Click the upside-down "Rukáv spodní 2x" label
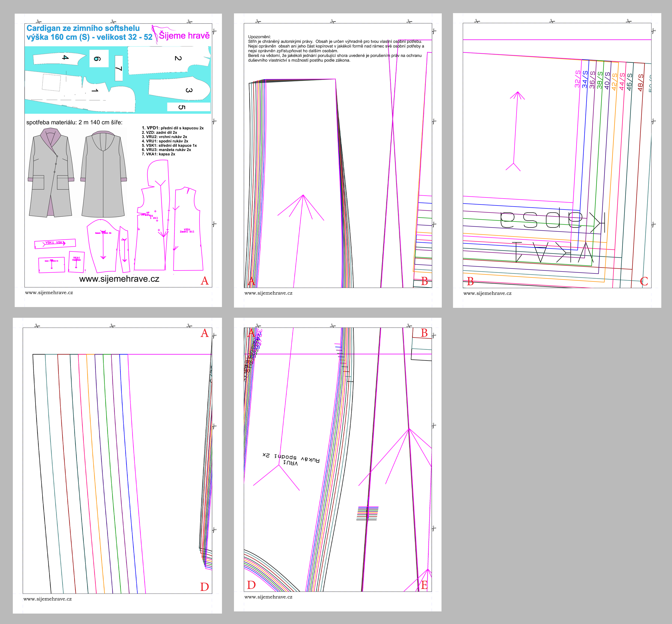 [x=291, y=458]
